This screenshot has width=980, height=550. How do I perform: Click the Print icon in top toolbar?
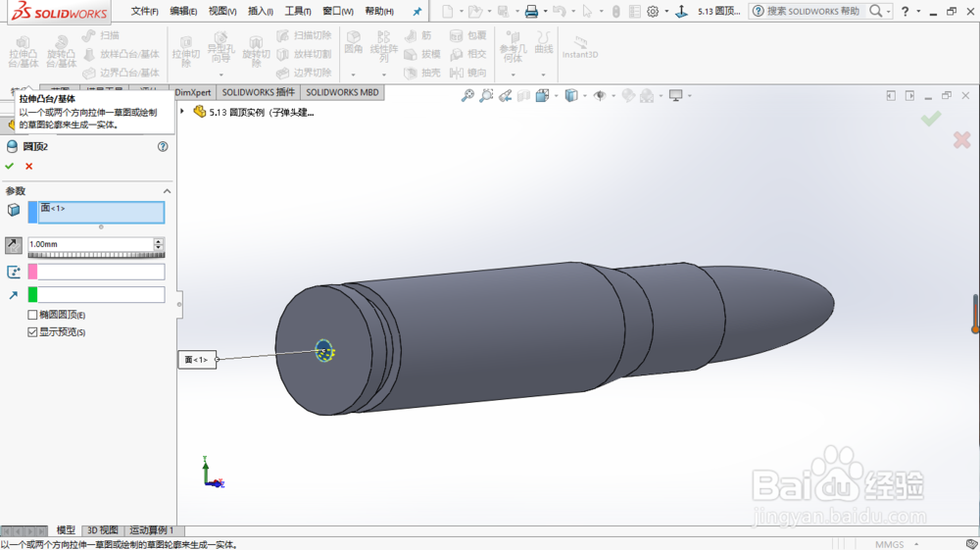[531, 11]
